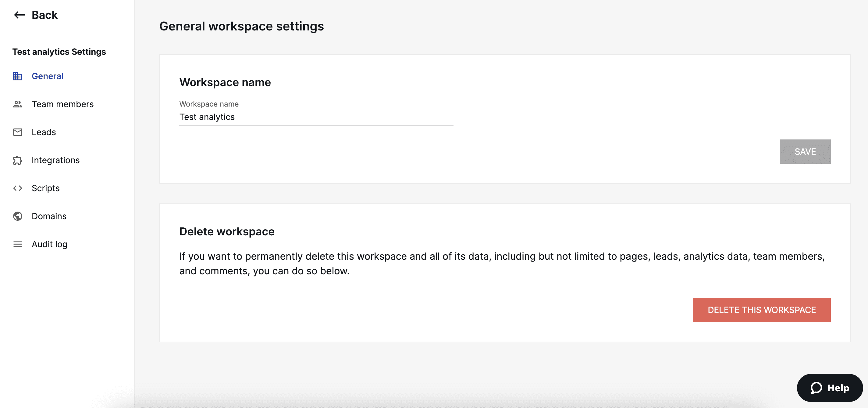Click the Back label text

coord(44,15)
